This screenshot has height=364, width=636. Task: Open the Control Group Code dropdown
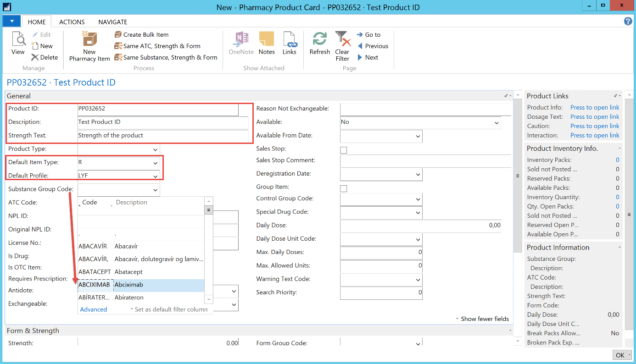point(418,199)
